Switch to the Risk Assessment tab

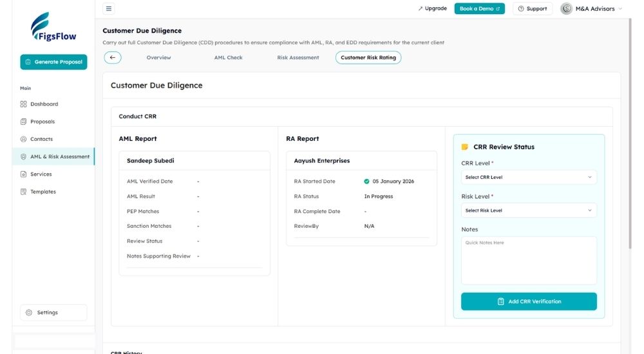[298, 57]
